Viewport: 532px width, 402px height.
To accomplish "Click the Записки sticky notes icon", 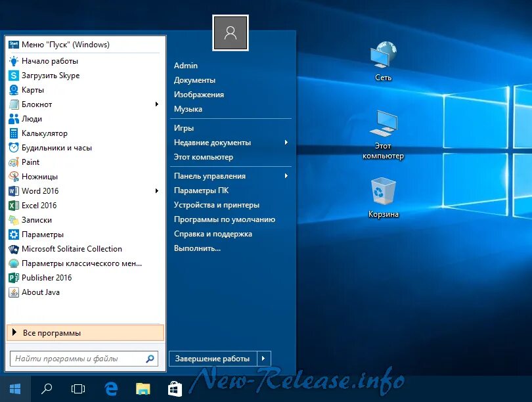I will click(x=14, y=220).
